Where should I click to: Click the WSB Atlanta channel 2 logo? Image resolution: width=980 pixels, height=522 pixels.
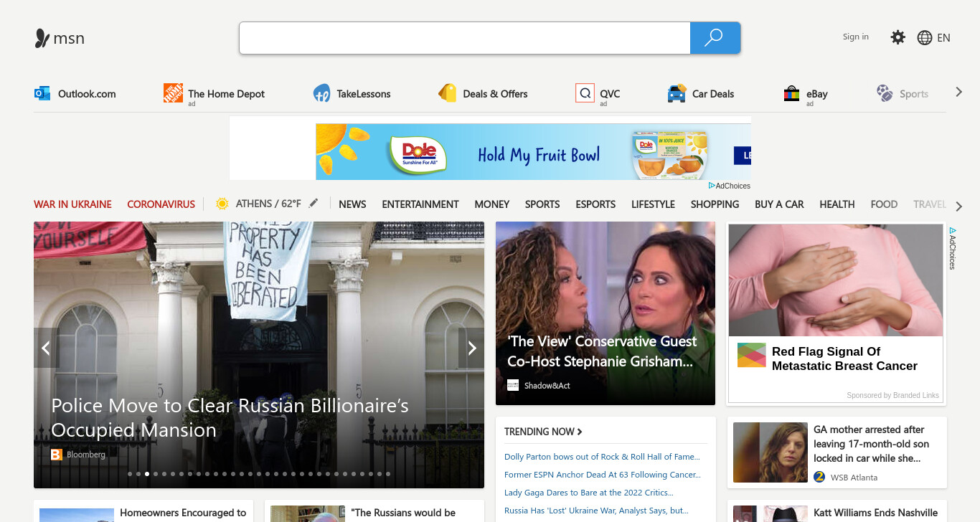click(x=819, y=477)
